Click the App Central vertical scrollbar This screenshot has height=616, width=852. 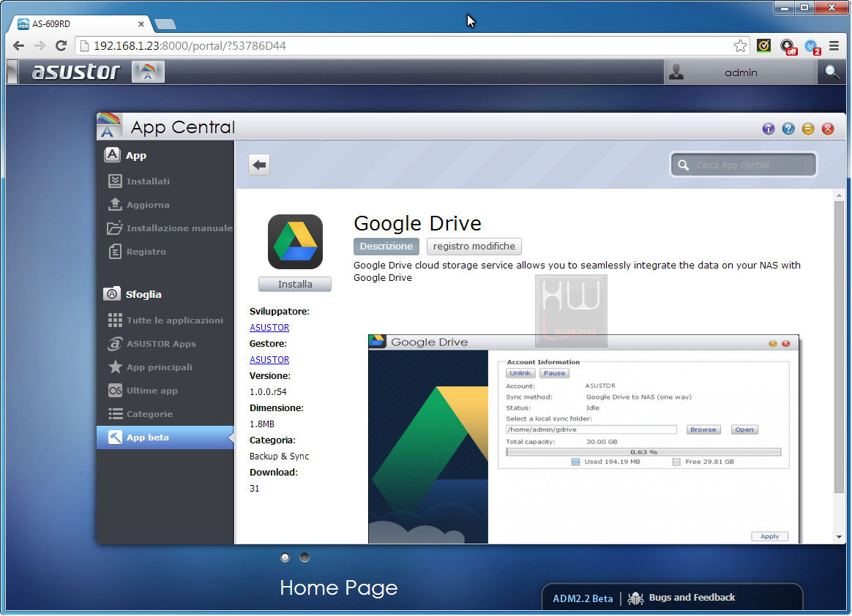click(839, 348)
